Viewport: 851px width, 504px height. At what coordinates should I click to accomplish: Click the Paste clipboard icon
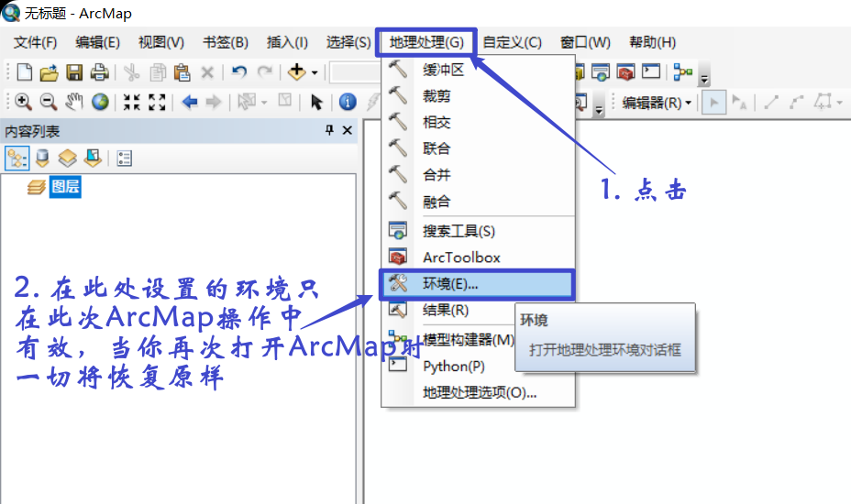tap(182, 72)
